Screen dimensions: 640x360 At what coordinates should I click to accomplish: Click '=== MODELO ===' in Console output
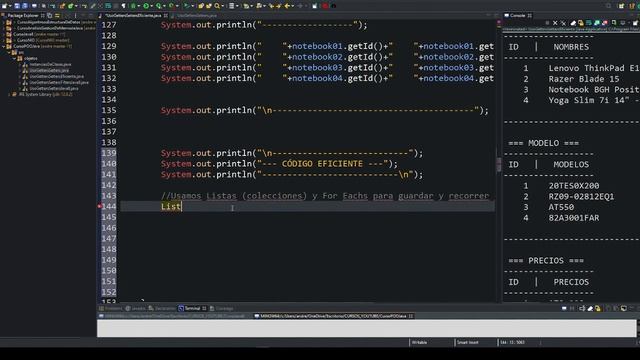[543, 143]
